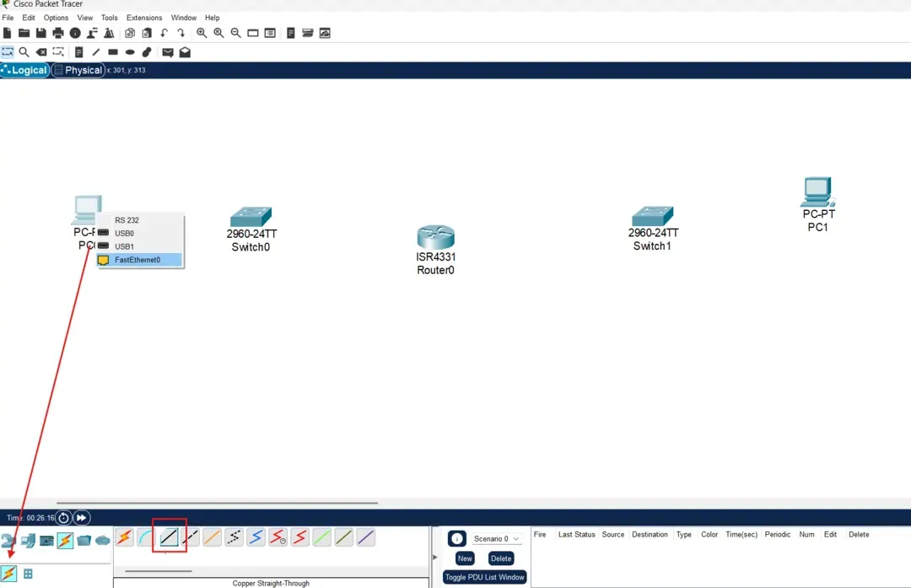Image resolution: width=911 pixels, height=588 pixels.
Task: Draw an ellipse with the ellipse tool
Action: coord(130,52)
